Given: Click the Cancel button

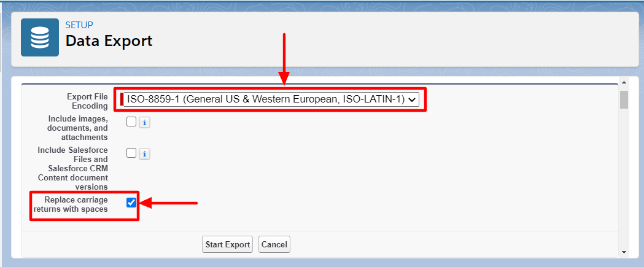Looking at the screenshot, I should 274,244.
